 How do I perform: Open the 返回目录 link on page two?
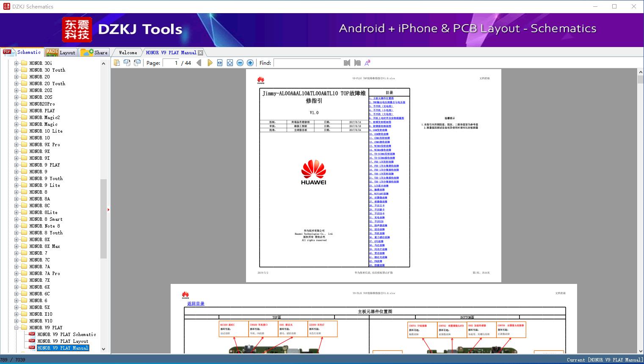pyautogui.click(x=196, y=303)
